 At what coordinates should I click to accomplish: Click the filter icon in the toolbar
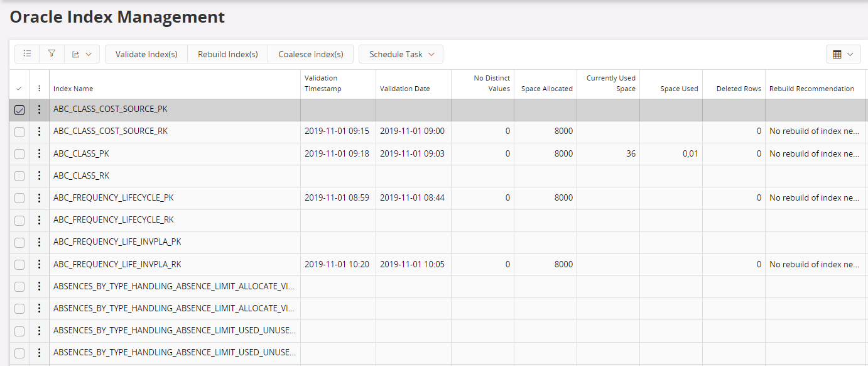tap(52, 53)
